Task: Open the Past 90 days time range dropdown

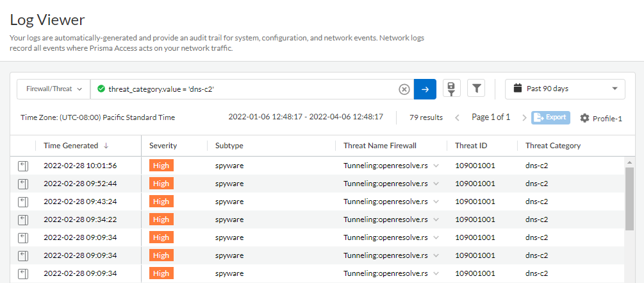Action: point(565,89)
